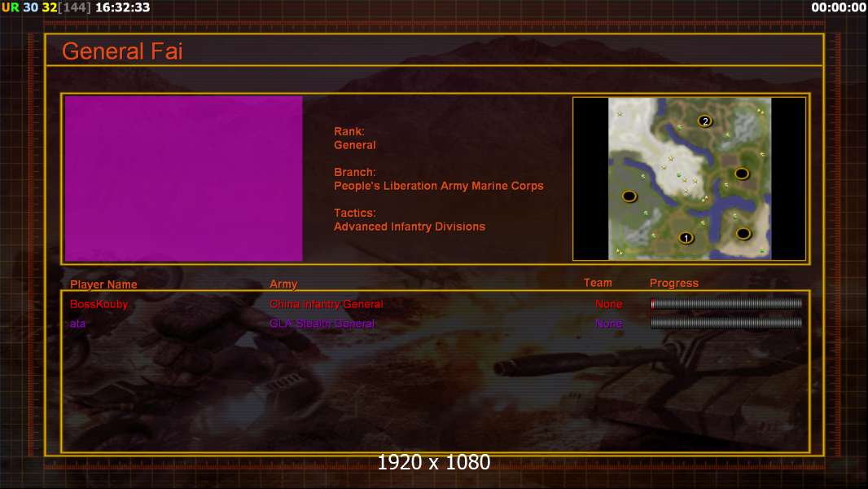Click "GLA Stealth General" army entry

[x=322, y=324]
